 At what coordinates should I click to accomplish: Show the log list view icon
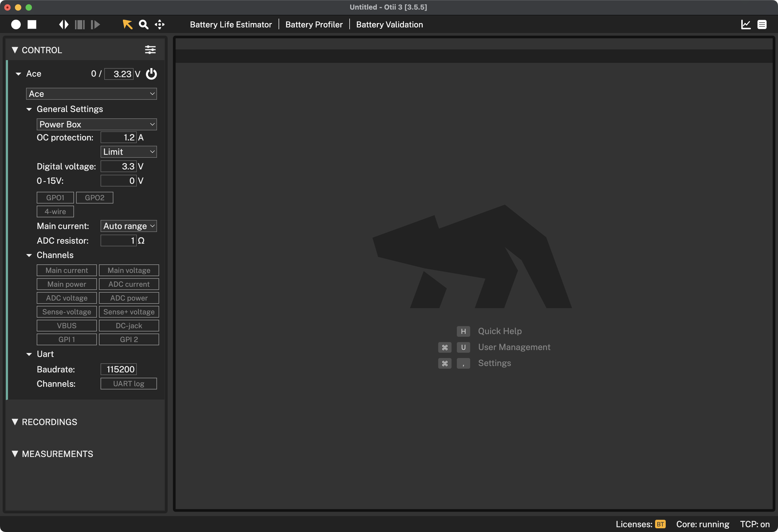[x=762, y=24]
